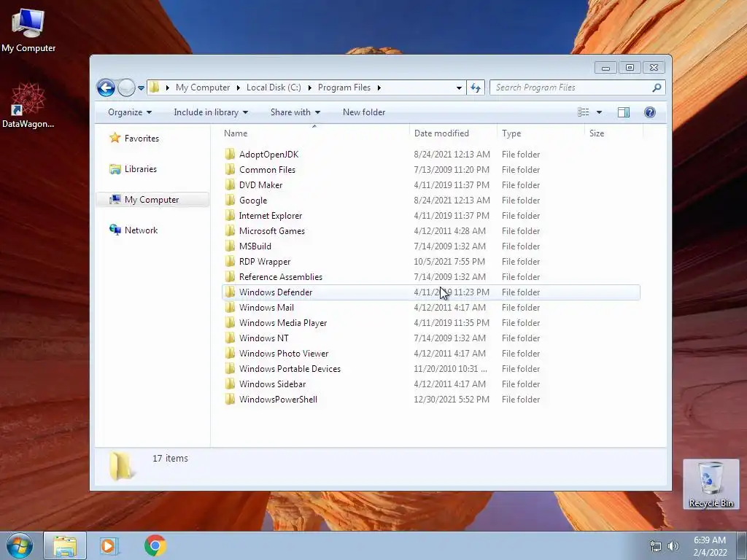This screenshot has height=560, width=747.
Task: Open the Windows Start menu orb
Action: coord(20,545)
